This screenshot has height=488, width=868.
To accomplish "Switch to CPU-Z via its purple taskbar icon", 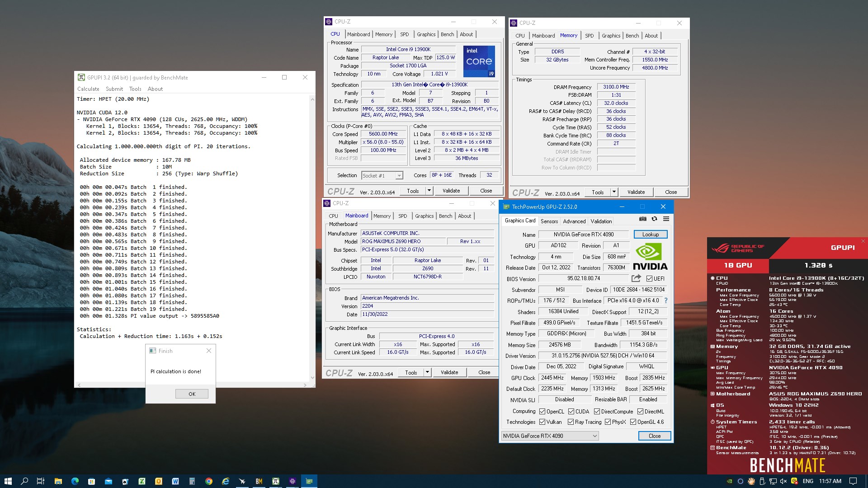I will (292, 481).
